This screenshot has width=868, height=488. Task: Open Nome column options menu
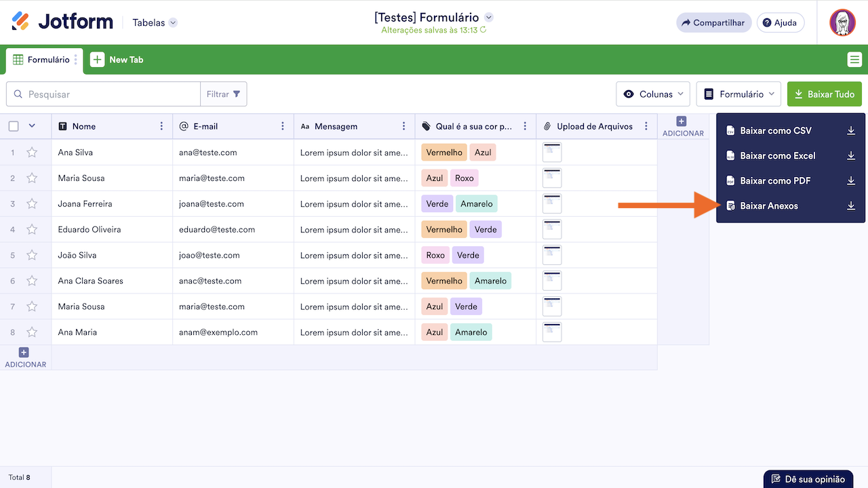161,126
